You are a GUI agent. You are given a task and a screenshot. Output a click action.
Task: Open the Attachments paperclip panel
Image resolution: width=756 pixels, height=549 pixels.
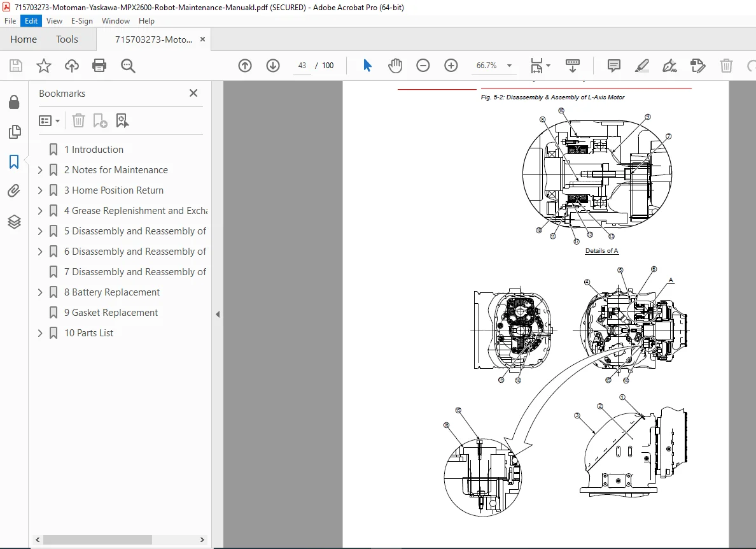14,191
